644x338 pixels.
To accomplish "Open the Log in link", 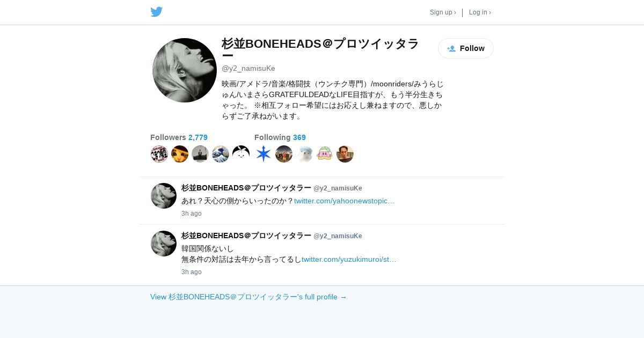I will (x=480, y=12).
